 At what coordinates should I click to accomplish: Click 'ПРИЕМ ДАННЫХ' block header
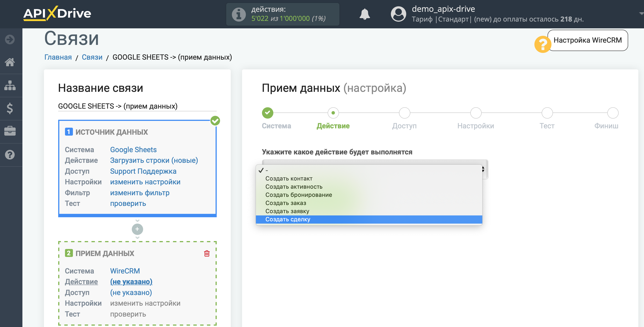pyautogui.click(x=105, y=253)
